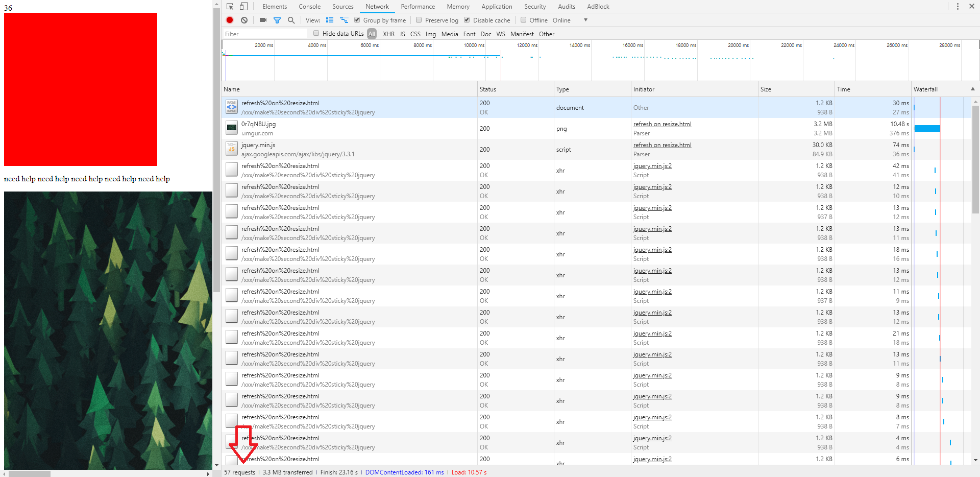Image resolution: width=980 pixels, height=477 pixels.
Task: Uncheck Disable cache
Action: [467, 20]
